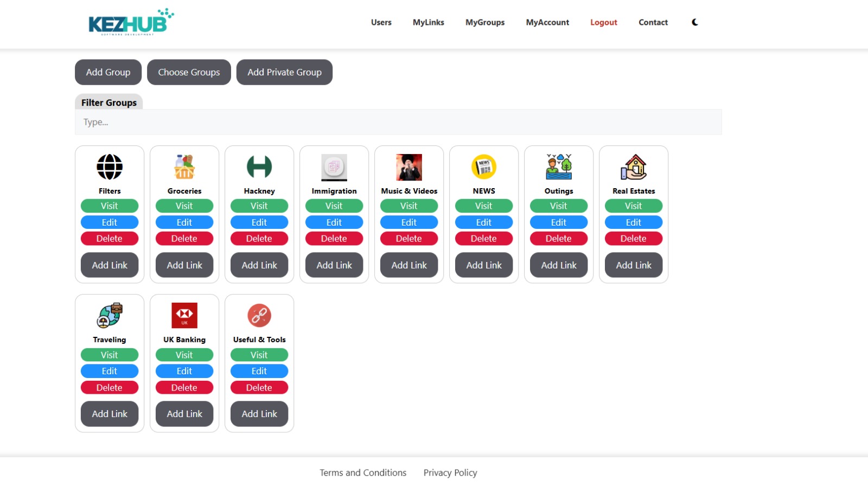Add a link to the Outings group
Viewport: 868px width, 486px height.
pos(559,265)
